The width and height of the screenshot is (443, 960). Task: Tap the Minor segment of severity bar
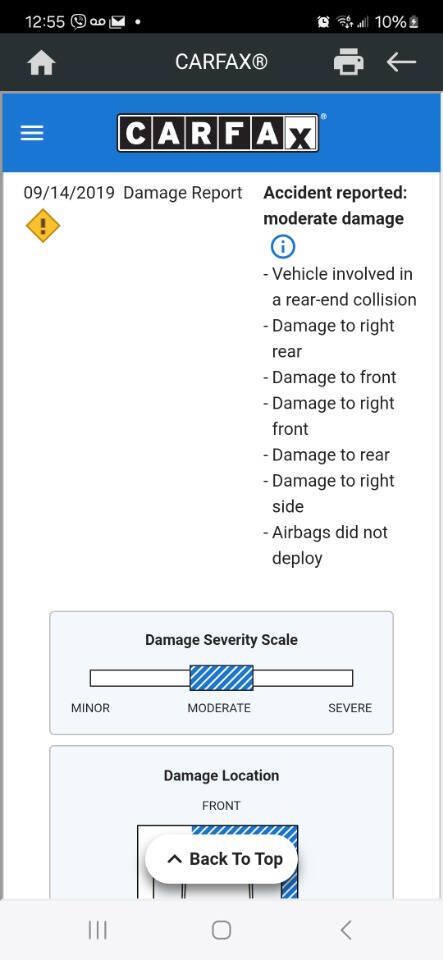[x=140, y=678]
